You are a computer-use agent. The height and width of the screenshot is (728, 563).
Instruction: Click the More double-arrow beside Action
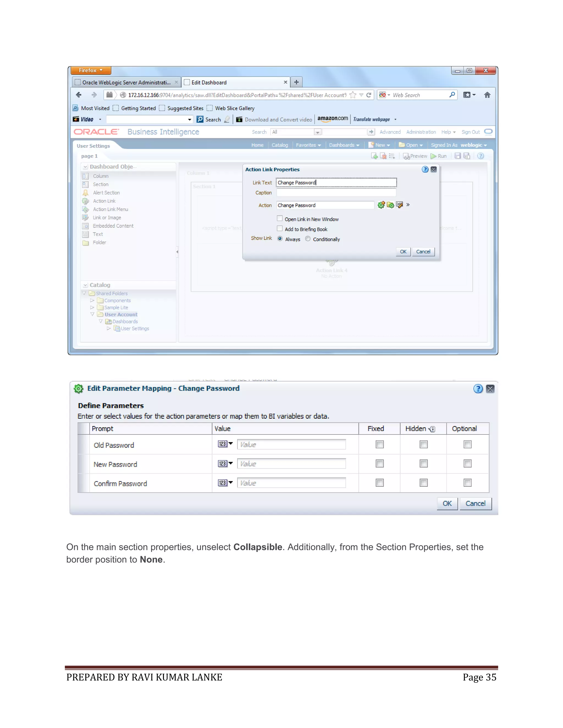tap(408, 205)
